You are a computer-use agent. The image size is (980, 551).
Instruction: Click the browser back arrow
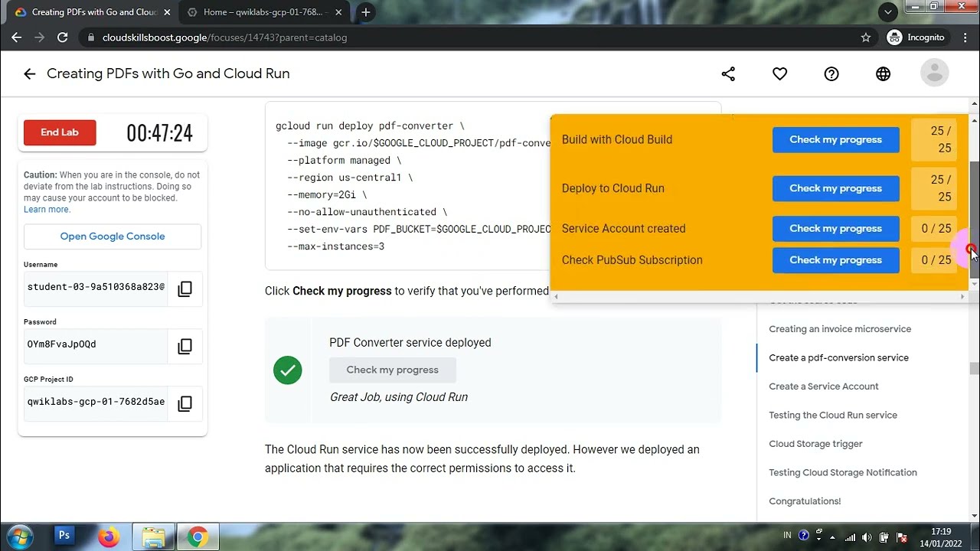tap(16, 37)
